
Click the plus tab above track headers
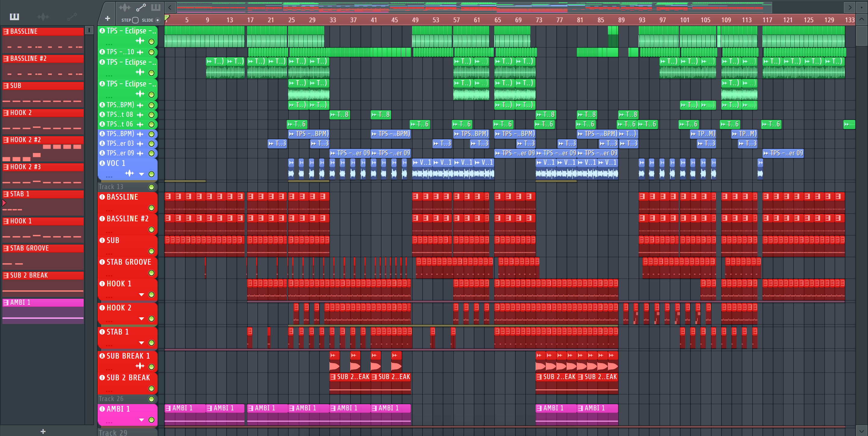pyautogui.click(x=108, y=18)
